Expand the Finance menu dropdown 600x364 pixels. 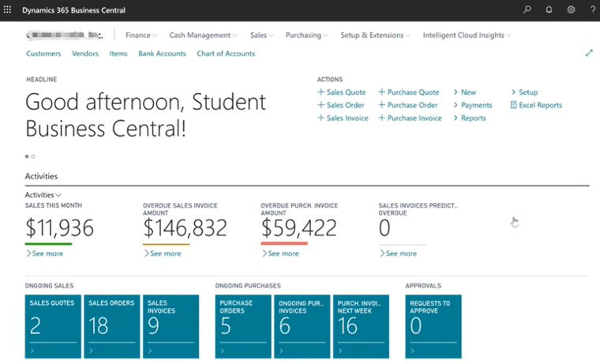tap(141, 35)
